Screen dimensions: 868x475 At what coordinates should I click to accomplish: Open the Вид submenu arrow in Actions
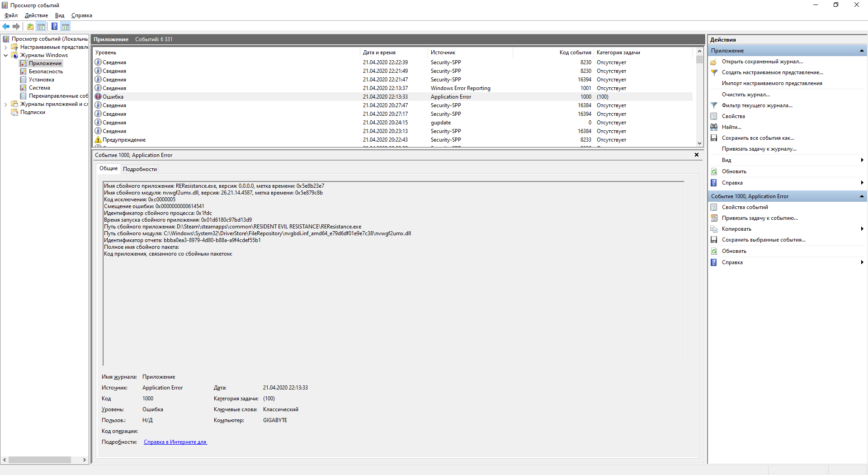coord(862,160)
